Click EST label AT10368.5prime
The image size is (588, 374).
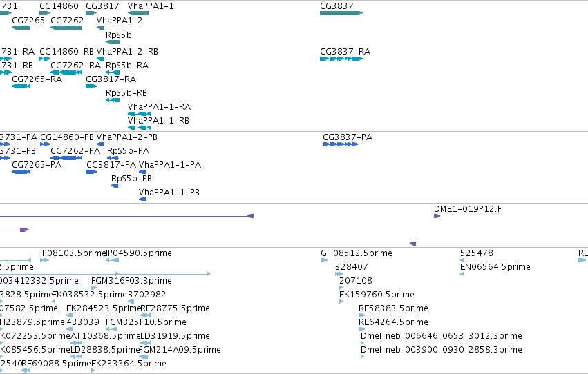106,336
